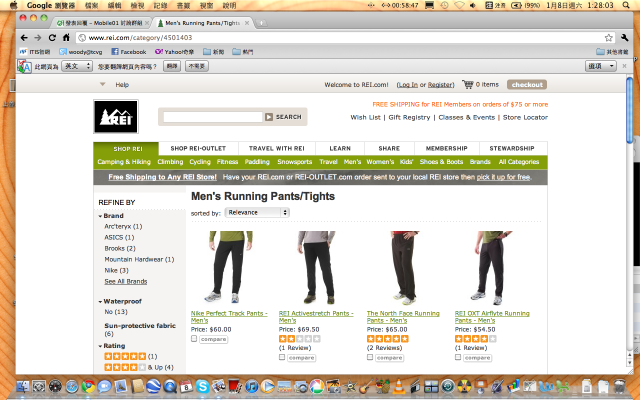
Task: Select Snowsports in the category menu
Action: [294, 162]
